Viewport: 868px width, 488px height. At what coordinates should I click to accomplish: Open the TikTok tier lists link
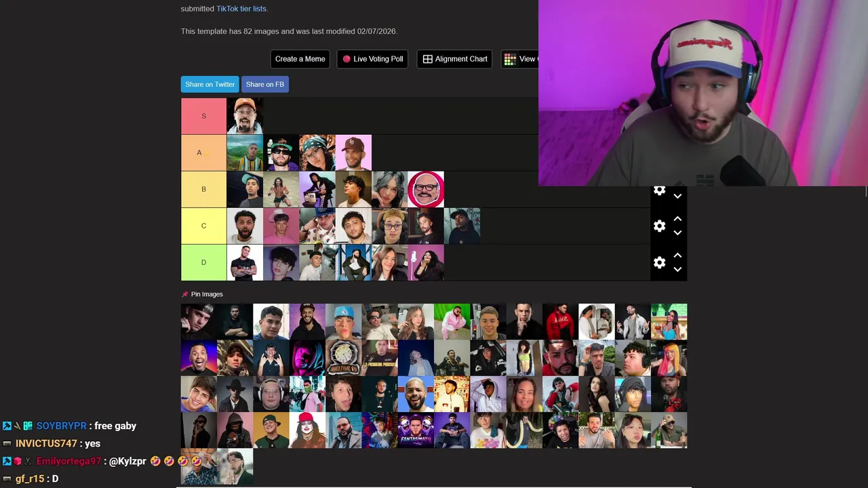point(241,9)
